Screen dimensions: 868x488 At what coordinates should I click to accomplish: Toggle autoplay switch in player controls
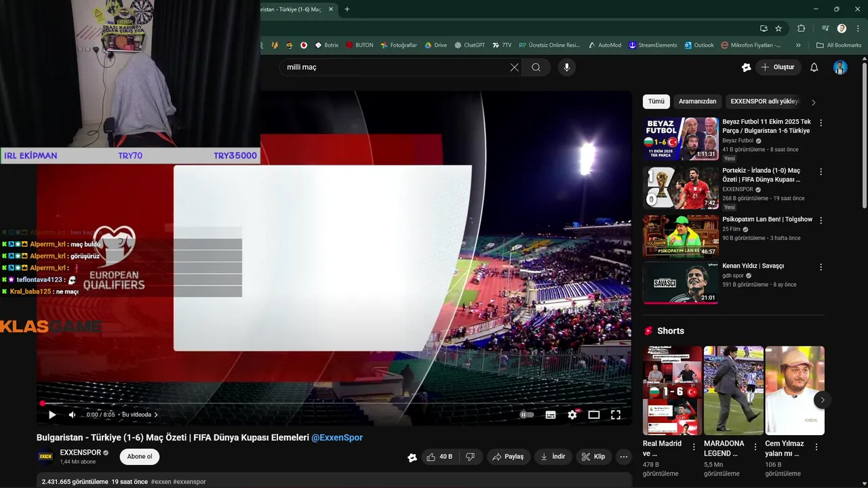point(526,415)
